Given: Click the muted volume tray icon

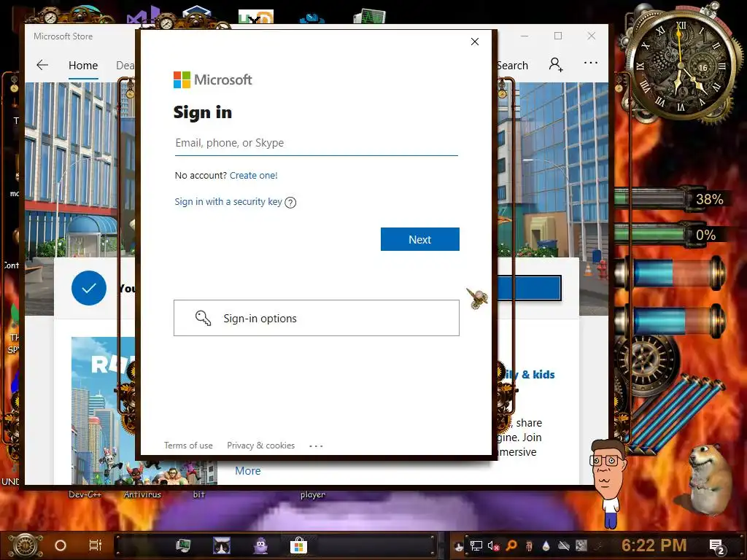Looking at the screenshot, I should tap(493, 545).
